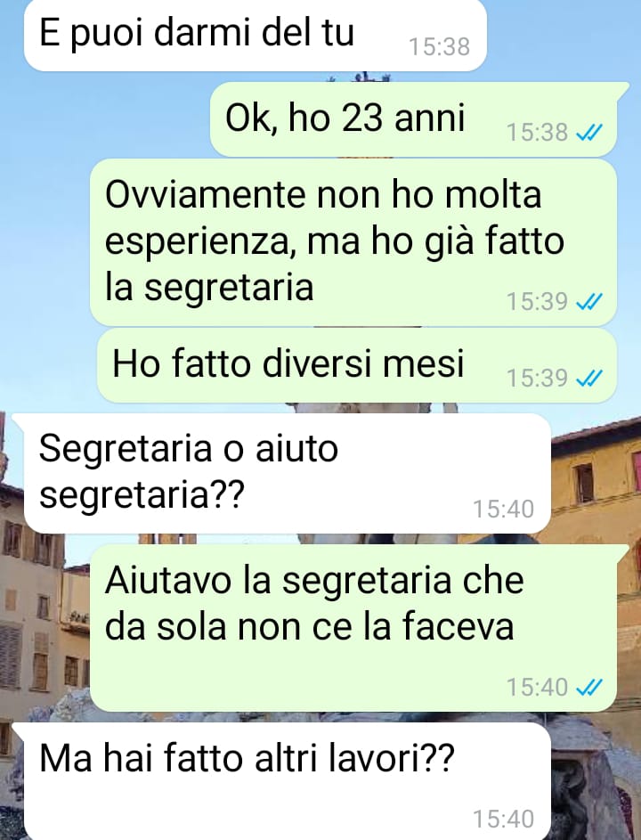Tap the 'E puoi darmi del tu' message

pos(255,34)
